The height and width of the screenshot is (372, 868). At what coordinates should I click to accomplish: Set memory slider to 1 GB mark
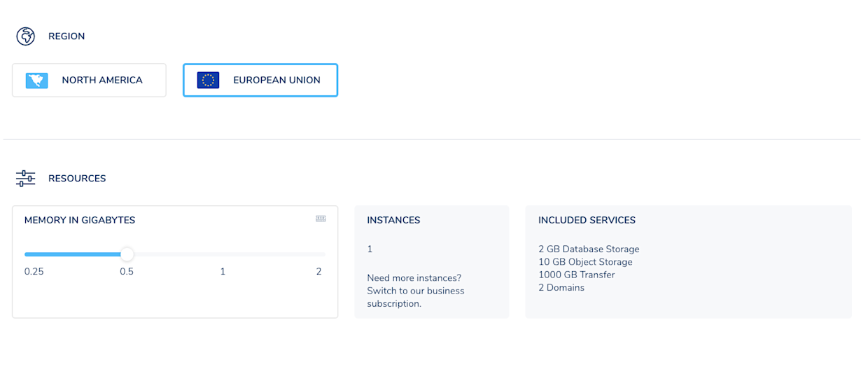[x=223, y=254]
